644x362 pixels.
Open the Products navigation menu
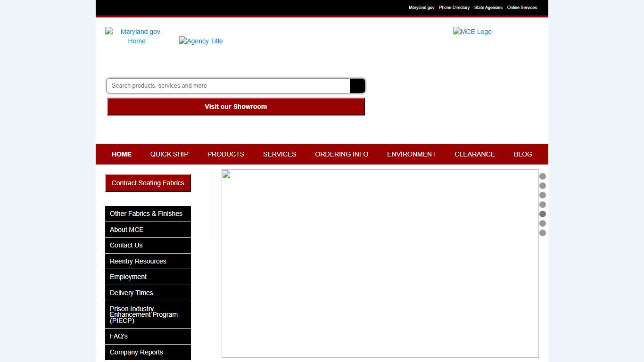226,154
